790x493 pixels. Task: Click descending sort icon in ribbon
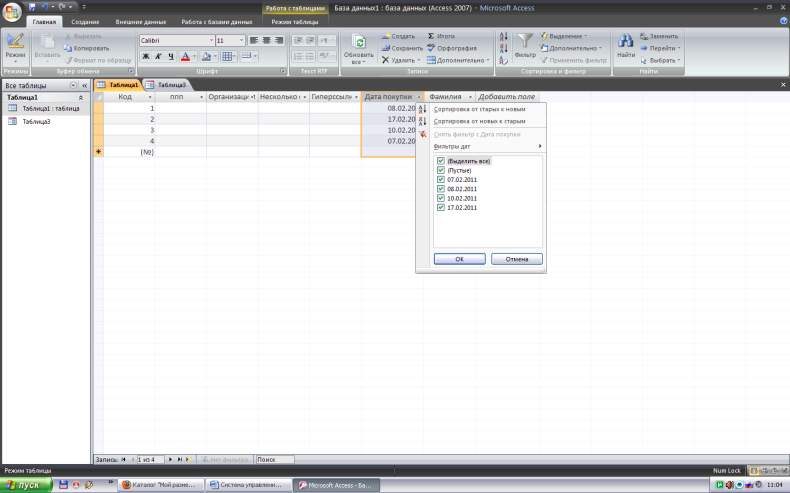(x=503, y=48)
